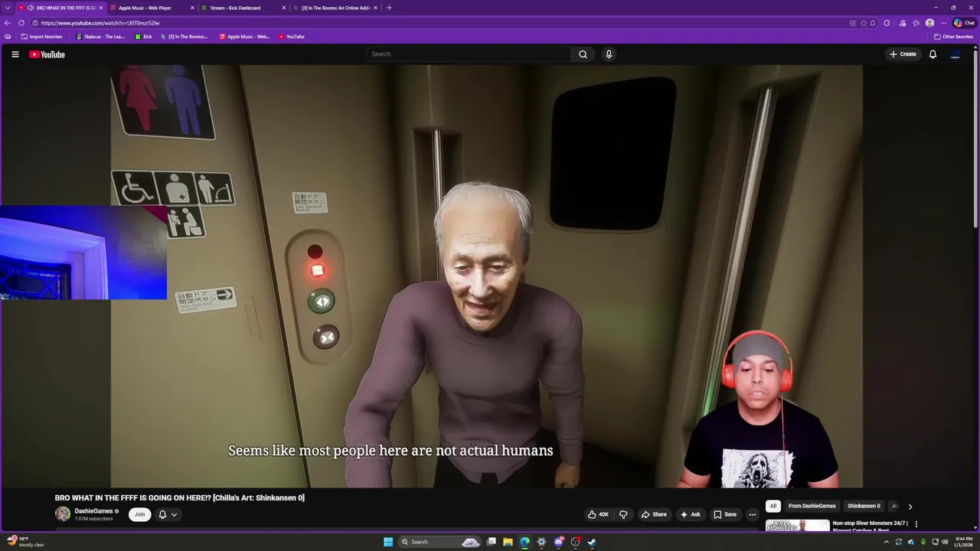Select the From DashieGames filter chip
This screenshot has width=980, height=551.
tap(812, 506)
